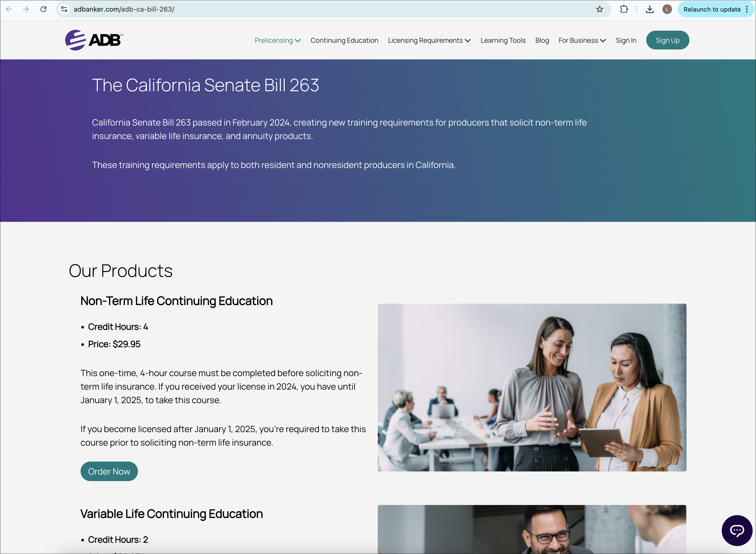Open the site information icon in address bar
Viewport: 756px width, 554px height.
coord(64,9)
